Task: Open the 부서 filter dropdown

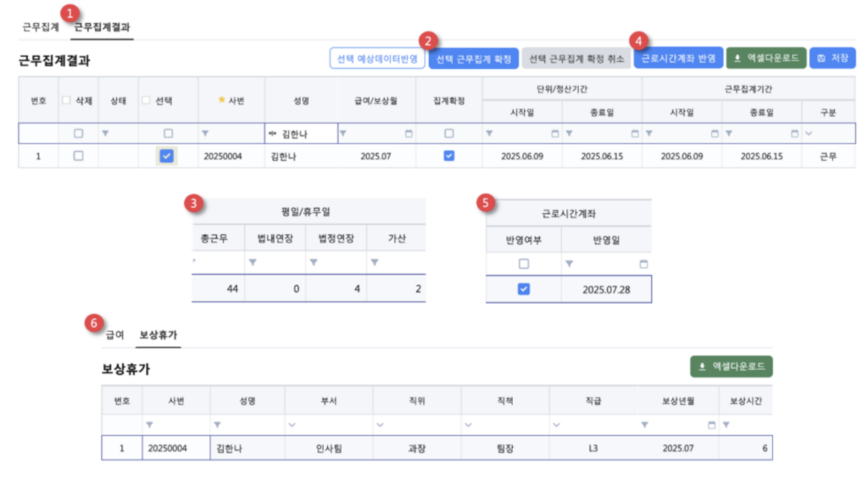Action: coord(292,424)
